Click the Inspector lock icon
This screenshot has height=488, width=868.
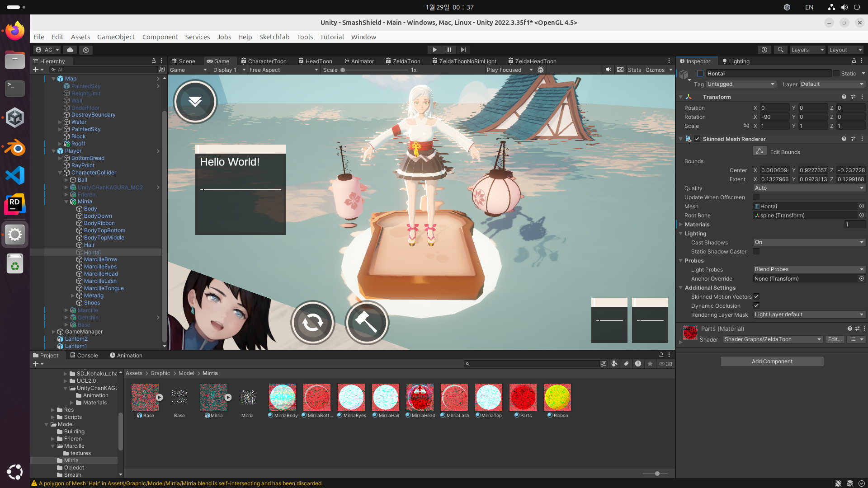(x=854, y=61)
